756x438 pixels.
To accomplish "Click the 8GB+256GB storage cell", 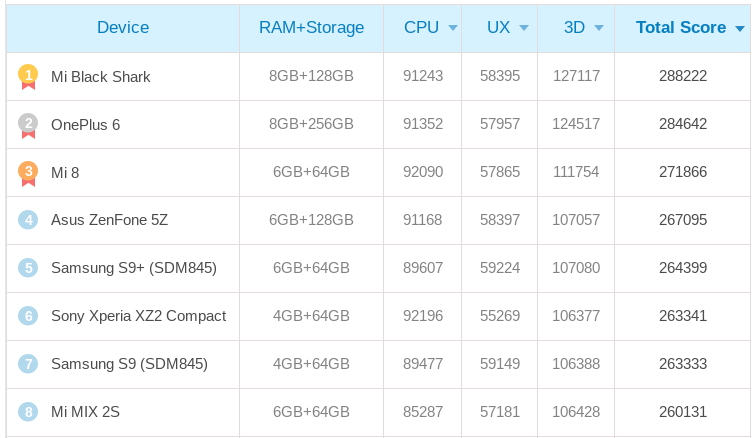I will pyautogui.click(x=311, y=124).
